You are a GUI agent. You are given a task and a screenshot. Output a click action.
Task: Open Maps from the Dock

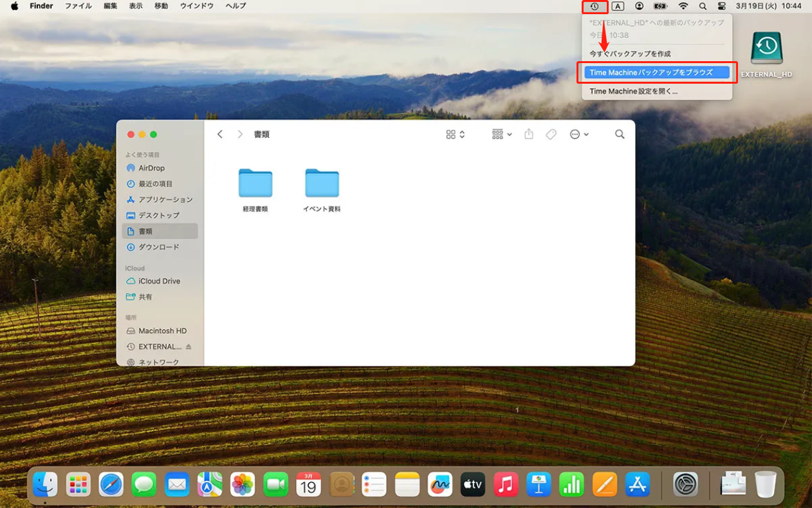[x=210, y=484]
